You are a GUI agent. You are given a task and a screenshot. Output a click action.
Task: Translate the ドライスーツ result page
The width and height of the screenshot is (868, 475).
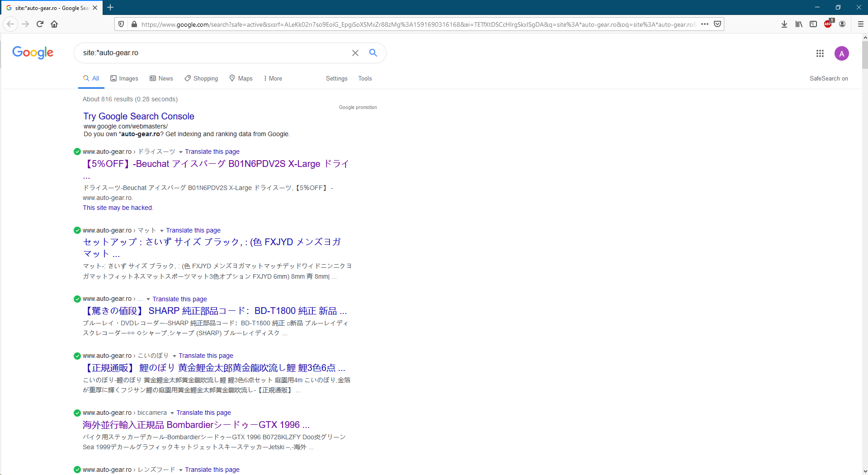click(x=212, y=152)
